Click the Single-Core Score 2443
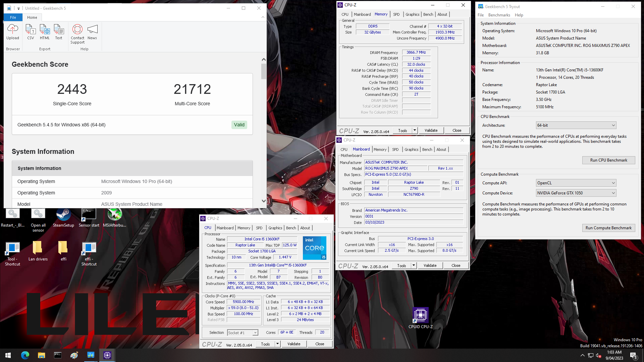The image size is (644, 362). click(x=72, y=89)
